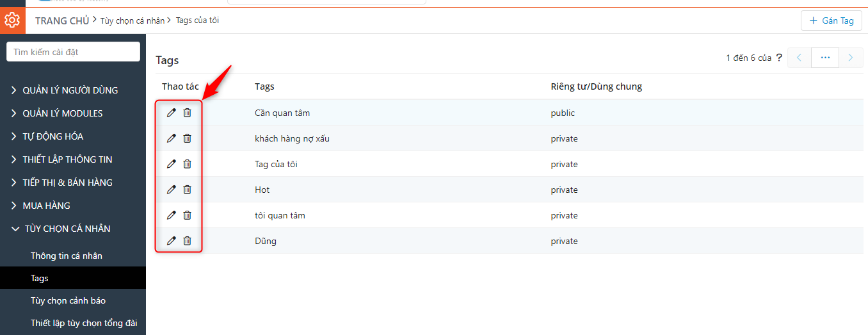The height and width of the screenshot is (335, 868).
Task: Focus the "Tìm kiếm cài đặt" search box
Action: [73, 52]
